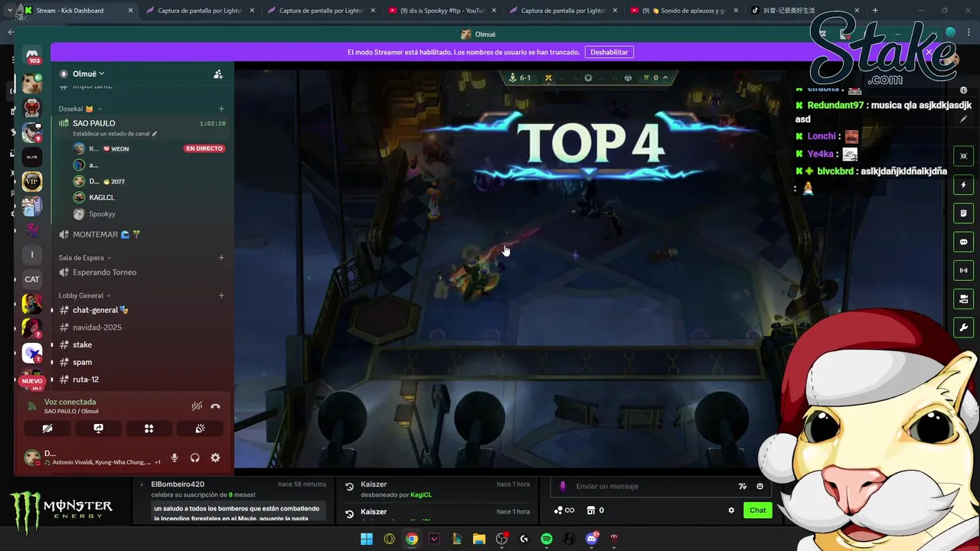The image size is (980, 551).
Task: Collapse the Sala de Espera category
Action: tap(85, 258)
